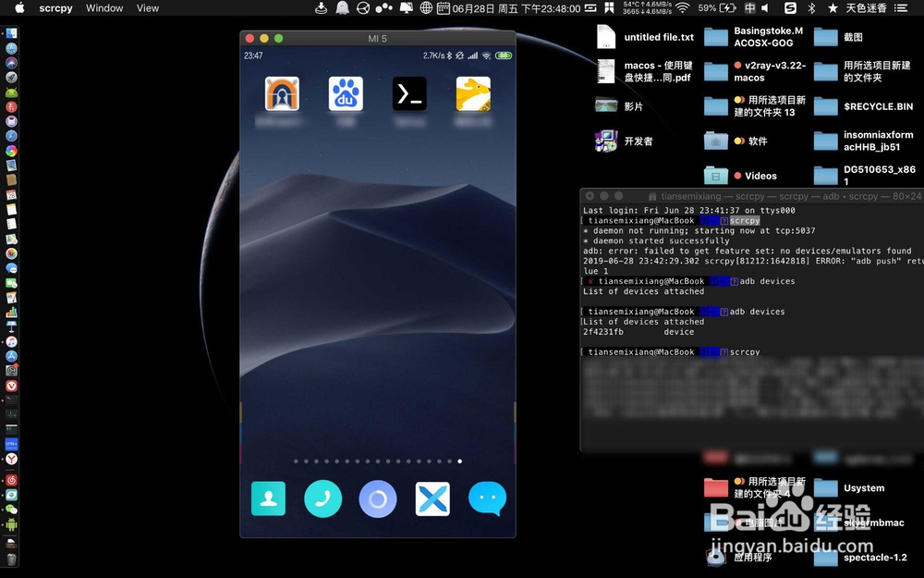Open Notification Center list icon
924x578 pixels.
point(900,7)
